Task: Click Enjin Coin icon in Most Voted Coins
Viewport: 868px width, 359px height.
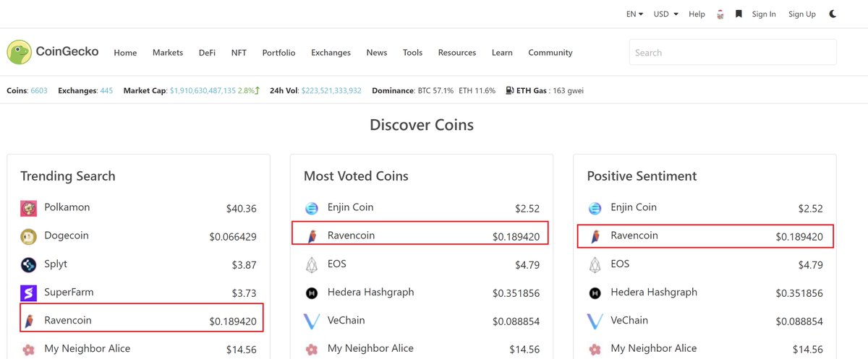Action: tap(312, 208)
